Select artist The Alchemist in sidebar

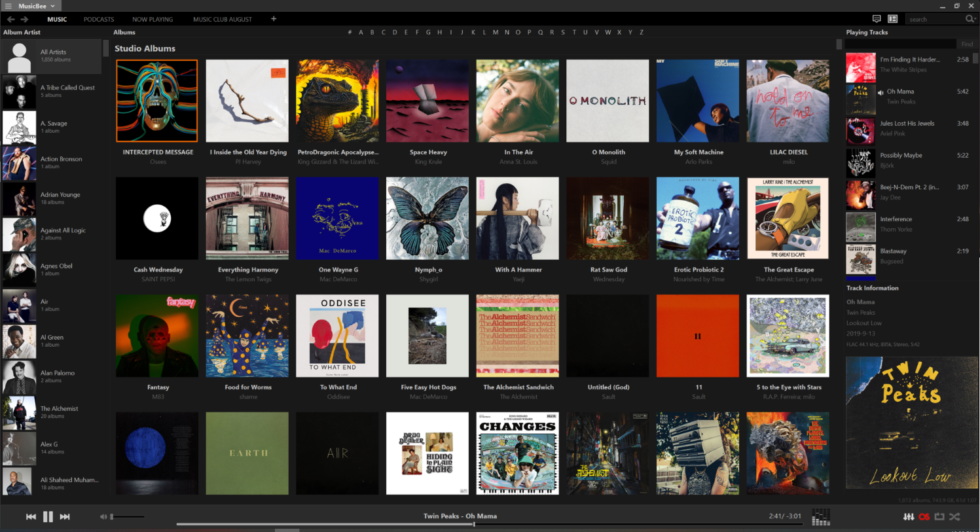52,412
